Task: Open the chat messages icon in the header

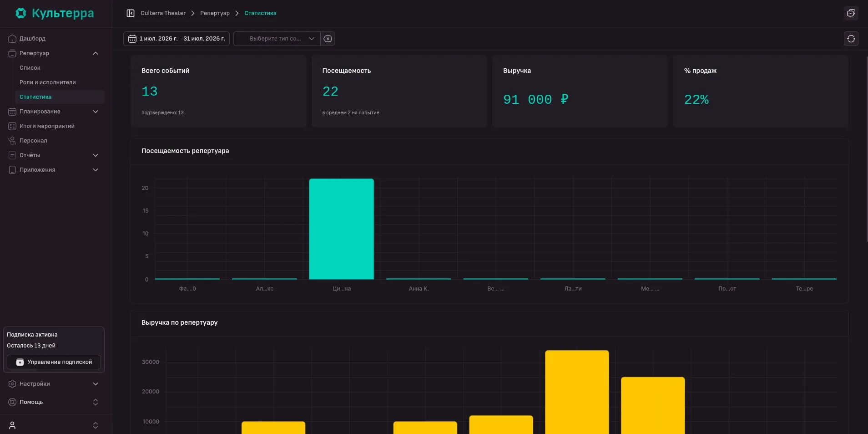Action: [851, 13]
